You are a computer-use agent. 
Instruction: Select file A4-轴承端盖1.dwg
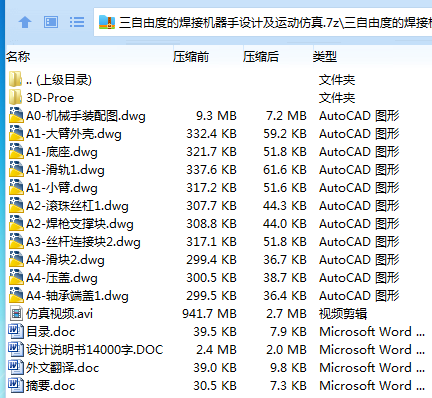(77, 296)
